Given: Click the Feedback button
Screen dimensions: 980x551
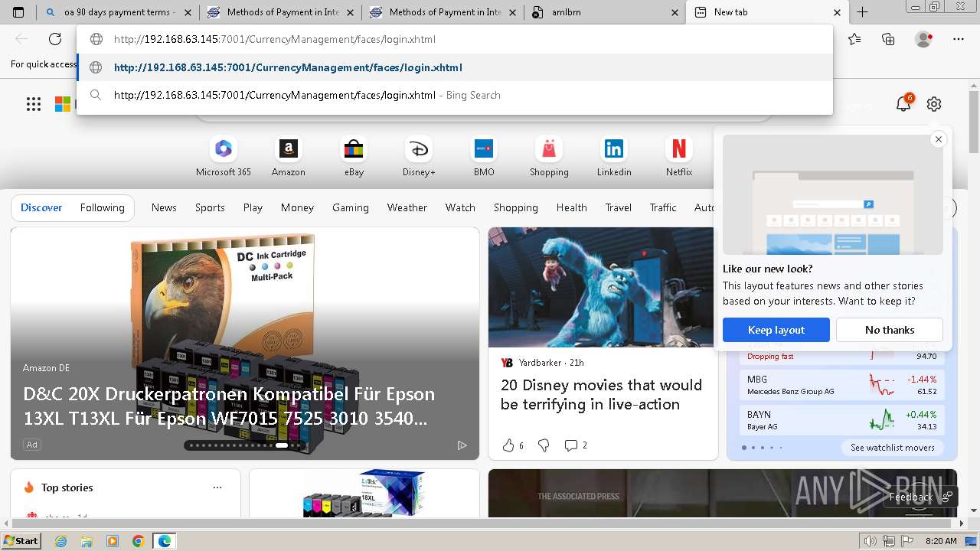Looking at the screenshot, I should (x=919, y=497).
